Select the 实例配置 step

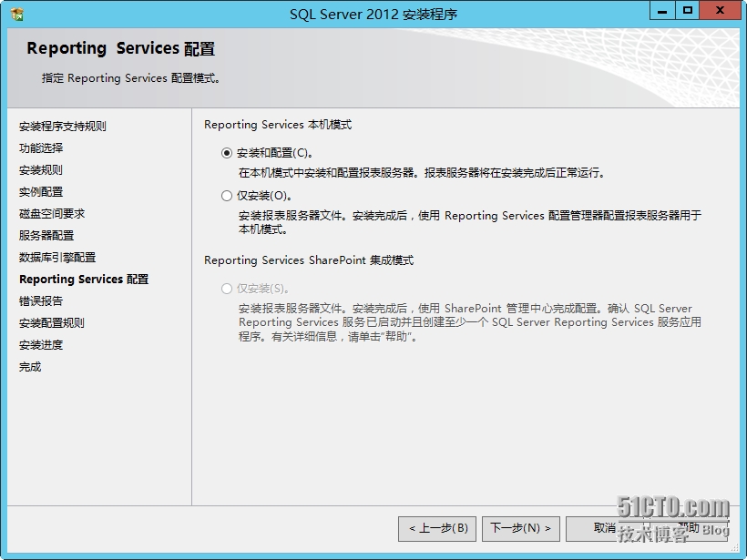(41, 192)
